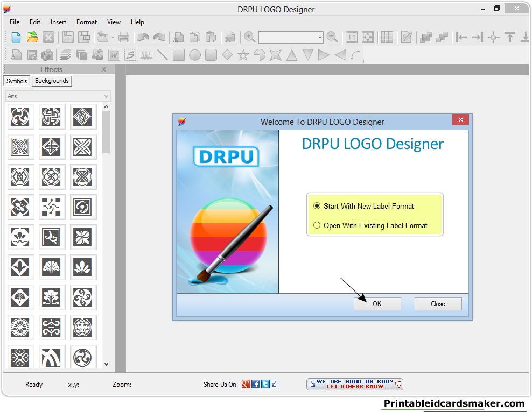Select the Rectangle shape tool
Screen dimensions: 532x412
(x=178, y=55)
